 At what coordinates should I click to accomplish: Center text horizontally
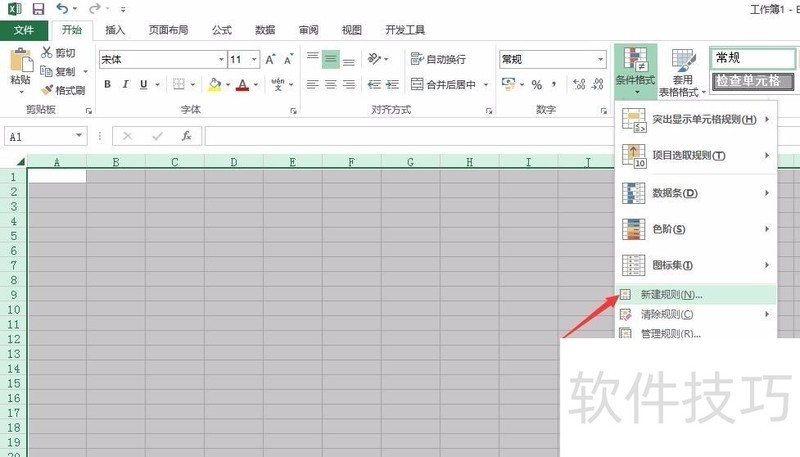point(331,84)
